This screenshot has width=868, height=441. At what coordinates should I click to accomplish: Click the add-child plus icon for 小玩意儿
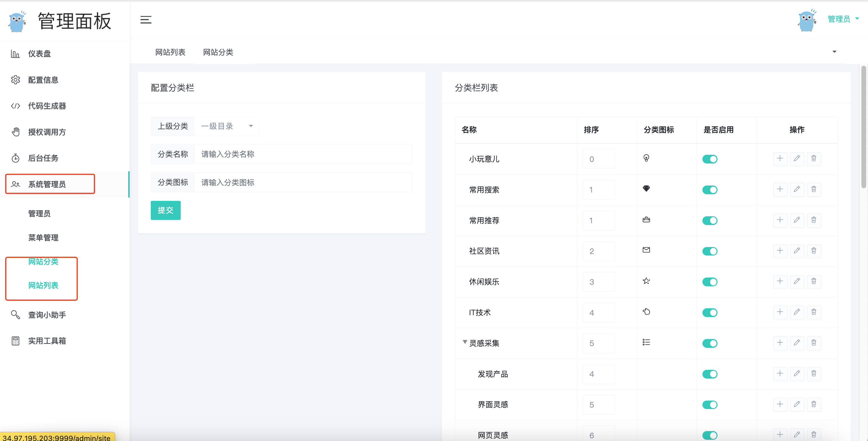point(780,159)
